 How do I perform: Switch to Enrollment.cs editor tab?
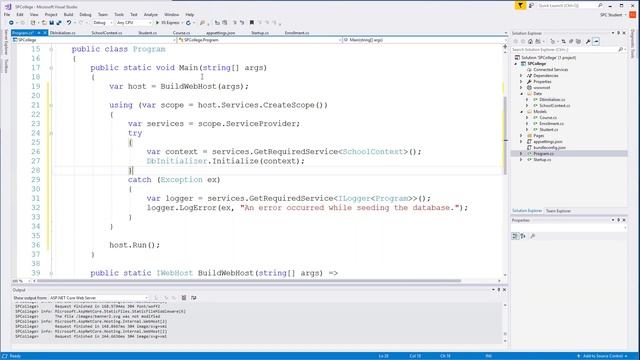(297, 33)
